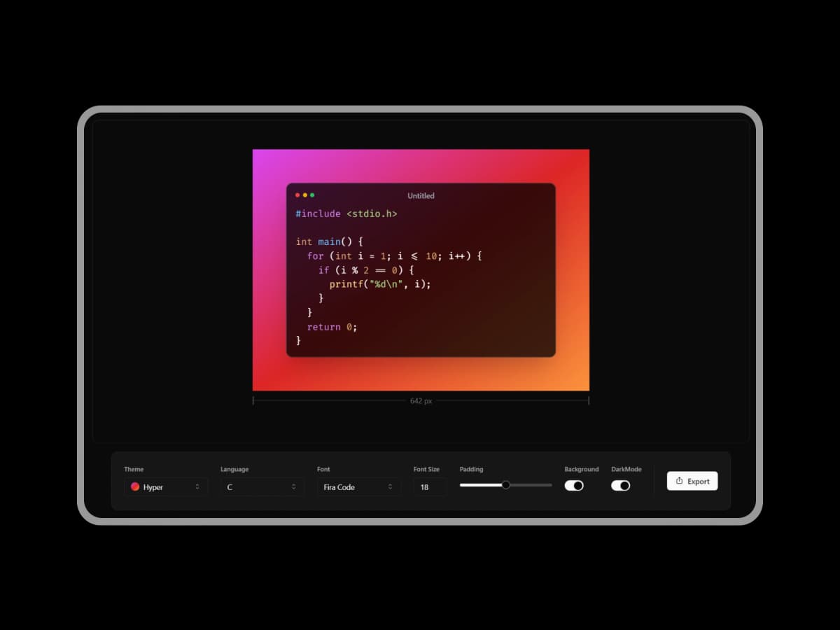Click the chevron arrows in Language dropdown
840x630 pixels.
pyautogui.click(x=294, y=486)
